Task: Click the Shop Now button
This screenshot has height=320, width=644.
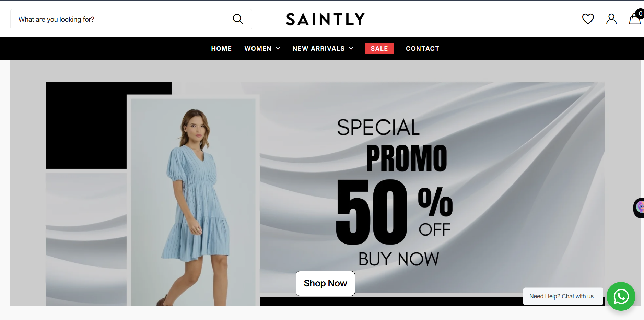Action: pyautogui.click(x=325, y=283)
